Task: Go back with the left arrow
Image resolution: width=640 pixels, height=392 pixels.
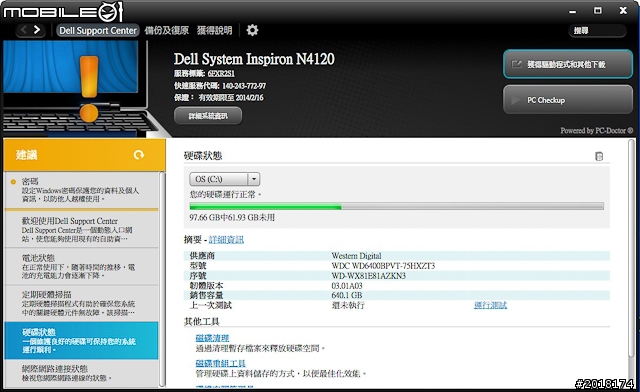Action: pos(23,30)
